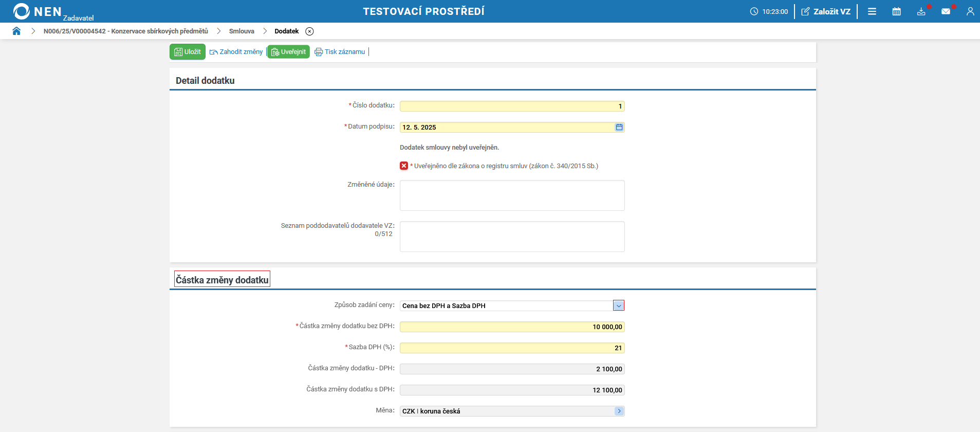Open the calendar icon in top bar
Screen dimensions: 980x432
coord(896,11)
